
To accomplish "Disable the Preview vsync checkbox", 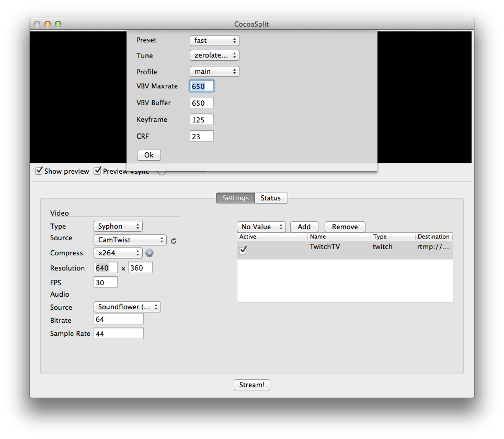I will coord(98,171).
